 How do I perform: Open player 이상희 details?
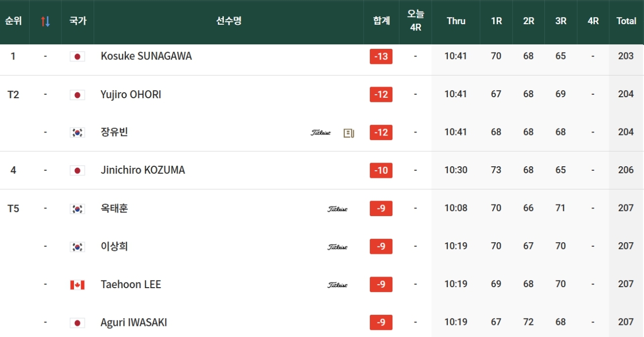pos(114,246)
